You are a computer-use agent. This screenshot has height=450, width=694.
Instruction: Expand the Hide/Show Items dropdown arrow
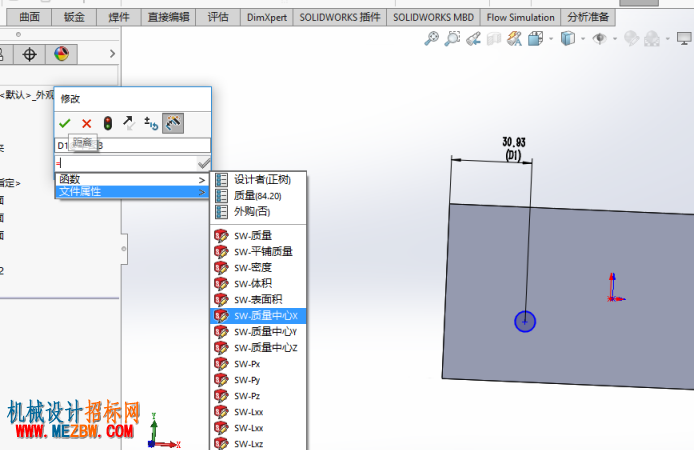coord(615,39)
